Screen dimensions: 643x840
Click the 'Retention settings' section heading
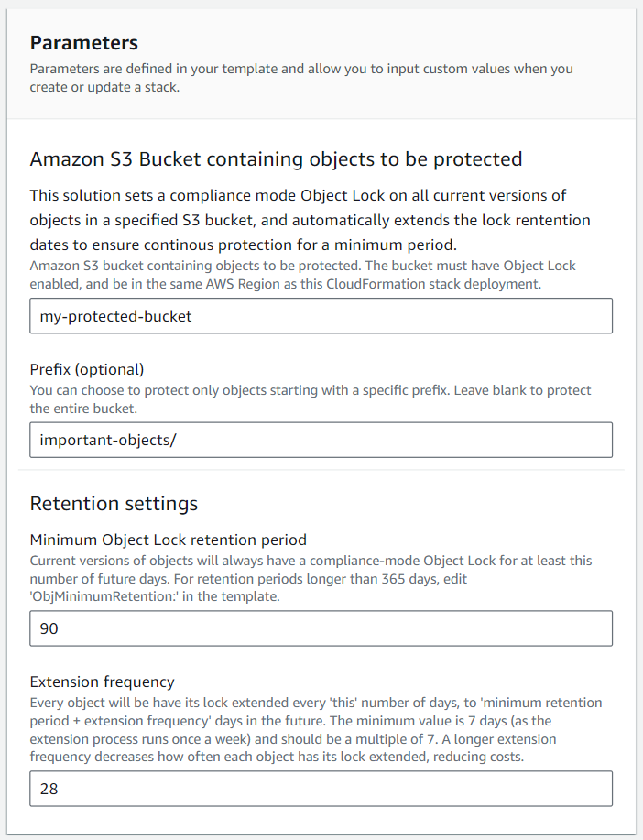(x=114, y=503)
